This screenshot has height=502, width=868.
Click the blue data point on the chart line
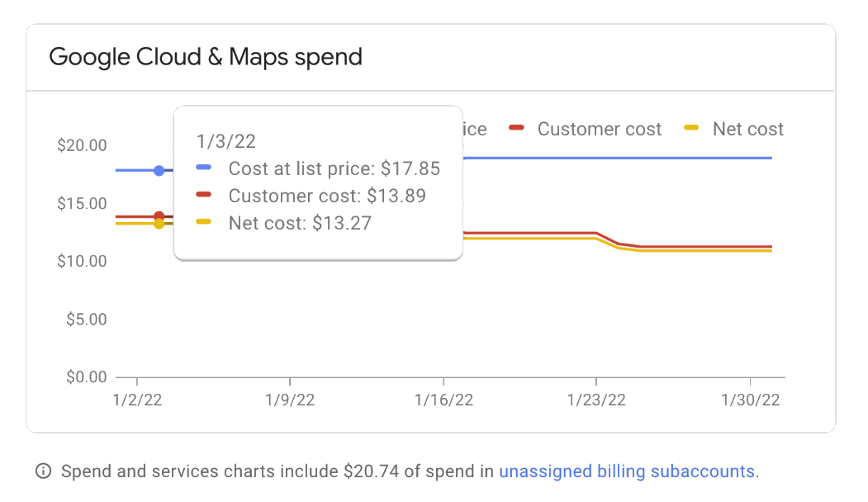(158, 170)
